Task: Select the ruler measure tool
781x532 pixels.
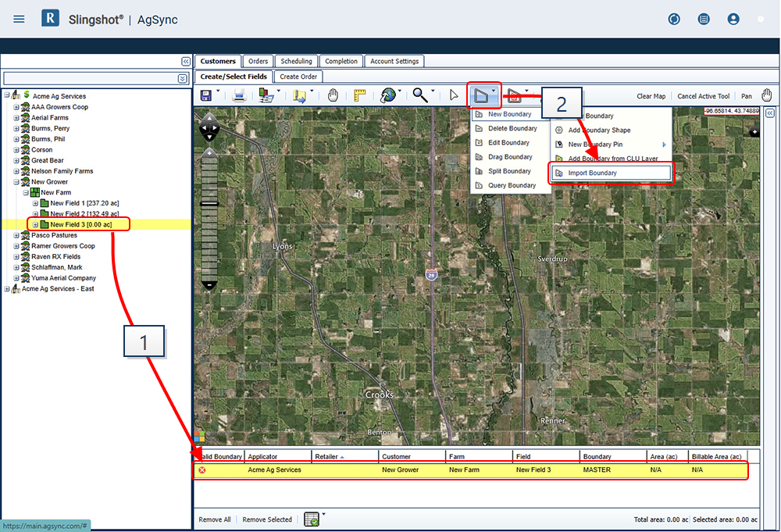Action: [x=359, y=95]
